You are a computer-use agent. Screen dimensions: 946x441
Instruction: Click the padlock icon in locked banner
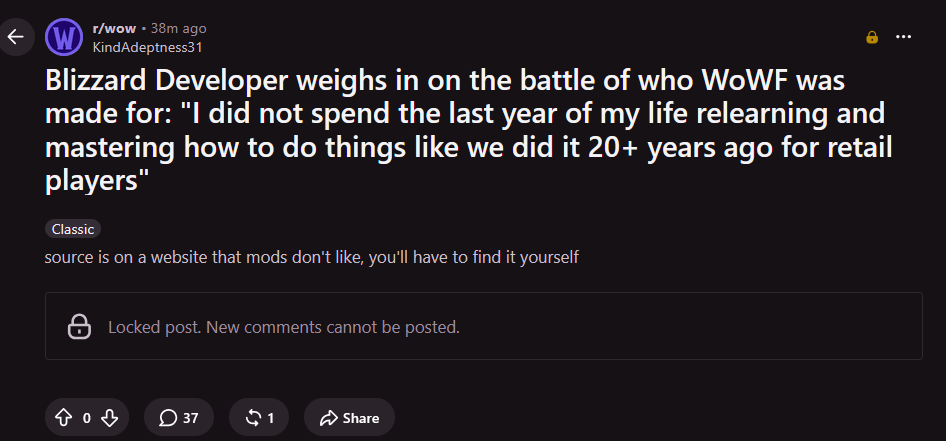(x=79, y=326)
